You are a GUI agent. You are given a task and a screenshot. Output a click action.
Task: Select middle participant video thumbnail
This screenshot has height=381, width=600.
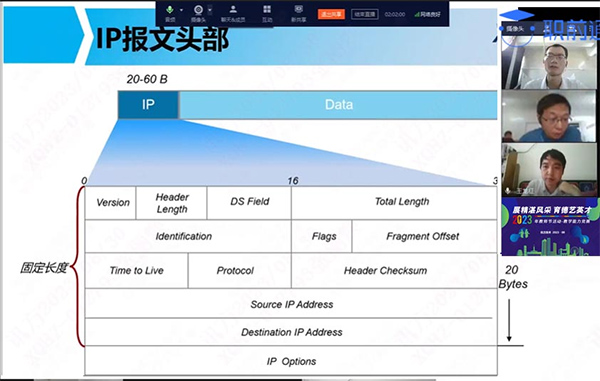pos(549,116)
